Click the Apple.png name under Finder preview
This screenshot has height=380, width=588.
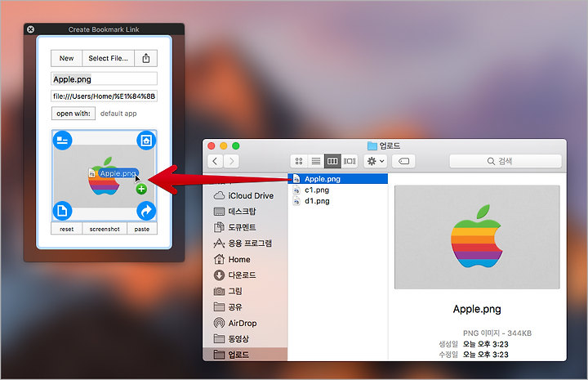(477, 309)
